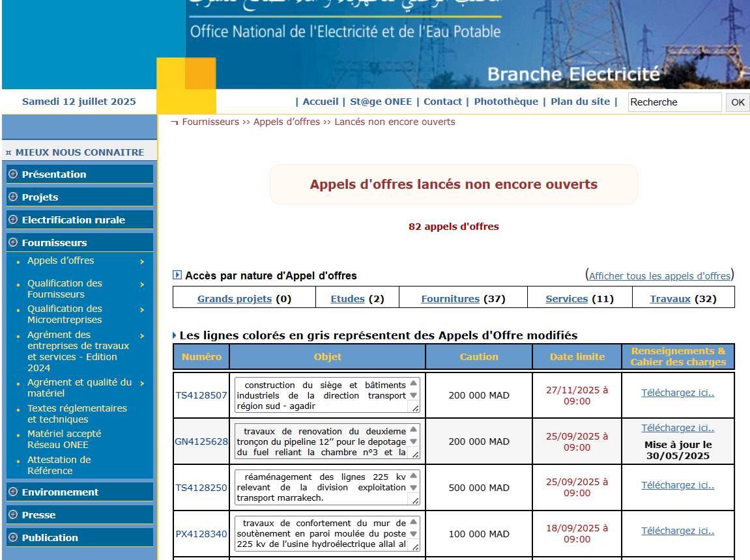Viewport: 750px width, 560px height.
Task: Click Téléchargez ici for TS4128250
Action: [678, 485]
